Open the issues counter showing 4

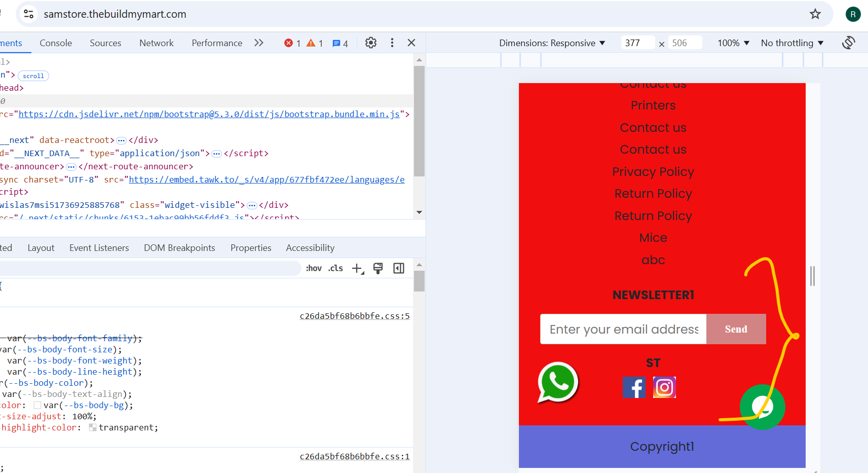[x=340, y=43]
